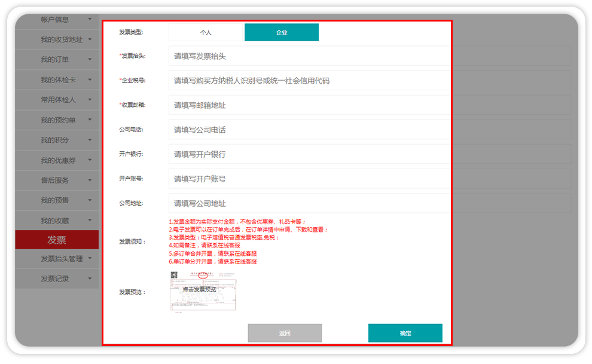Screen dimensions: 592x364
Task: Select the 发票 sidebar section
Action: tap(57, 240)
